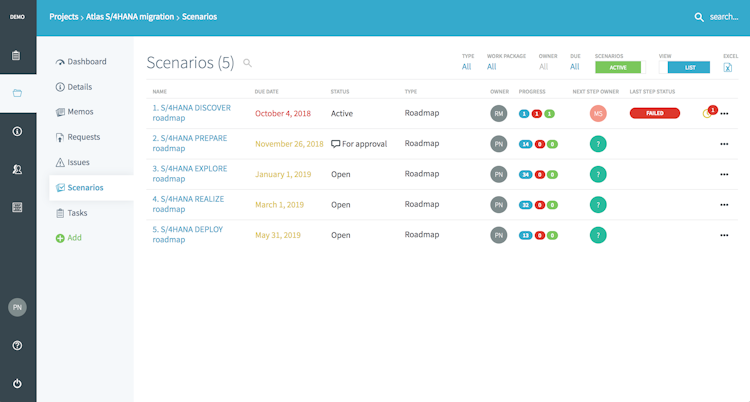
Task: Click the green plus Add icon
Action: (x=60, y=238)
